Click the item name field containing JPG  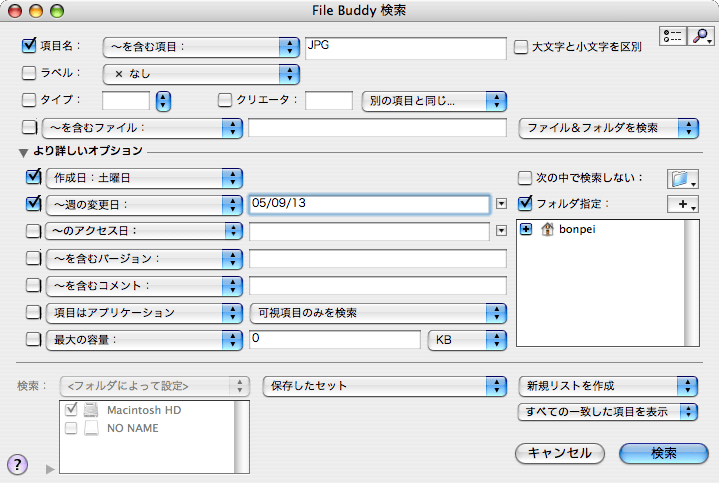pos(406,48)
